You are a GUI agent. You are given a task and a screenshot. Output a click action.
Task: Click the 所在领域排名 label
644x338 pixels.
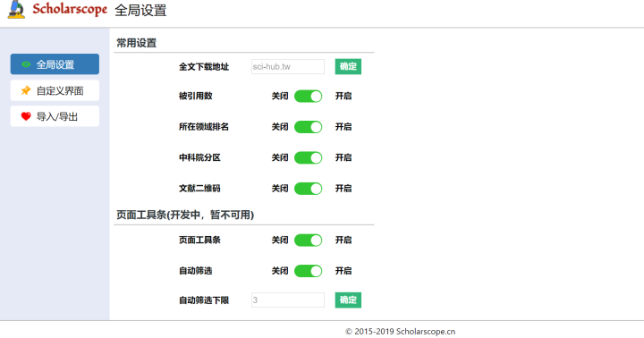(x=204, y=127)
